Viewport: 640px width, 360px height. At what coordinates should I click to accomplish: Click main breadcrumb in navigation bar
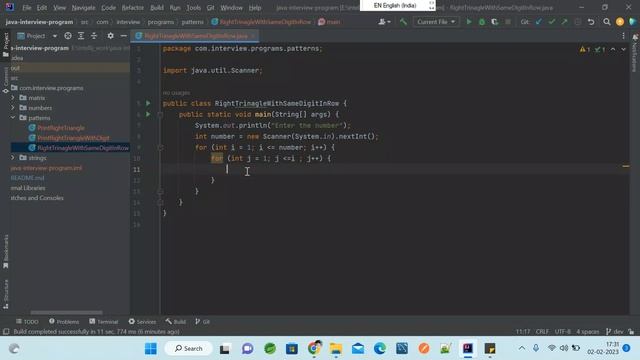[x=329, y=22]
